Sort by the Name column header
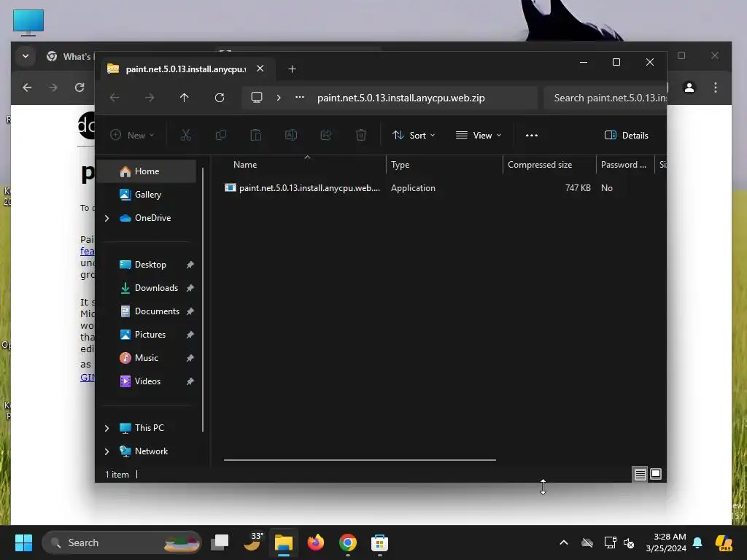This screenshot has width=747, height=560. coord(245,165)
